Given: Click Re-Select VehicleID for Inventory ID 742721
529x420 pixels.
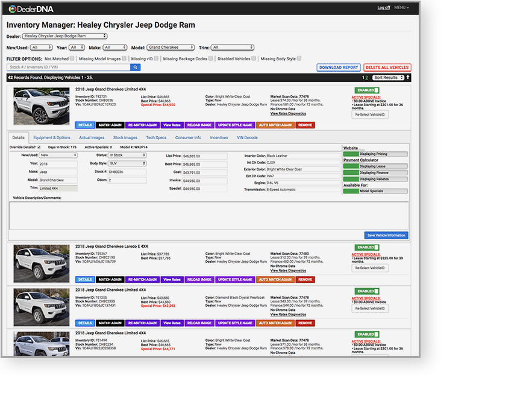Looking at the screenshot, I should (x=370, y=114).
